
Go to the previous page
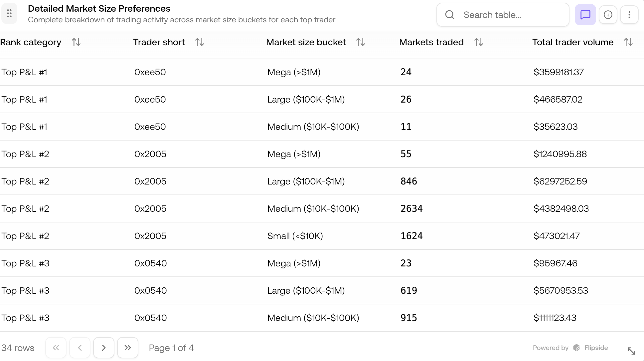pyautogui.click(x=80, y=347)
